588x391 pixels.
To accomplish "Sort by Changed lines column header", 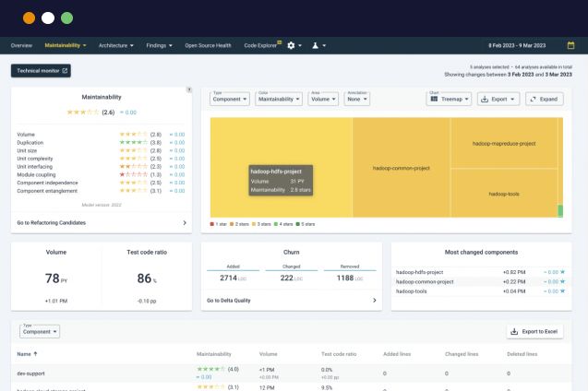I will tap(462, 354).
